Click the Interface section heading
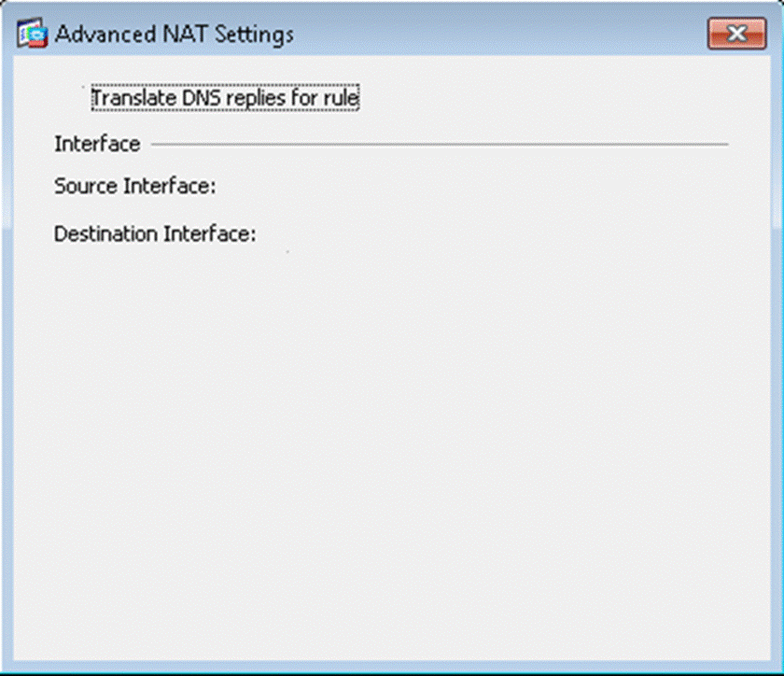Screen dimensions: 784x676 97,144
